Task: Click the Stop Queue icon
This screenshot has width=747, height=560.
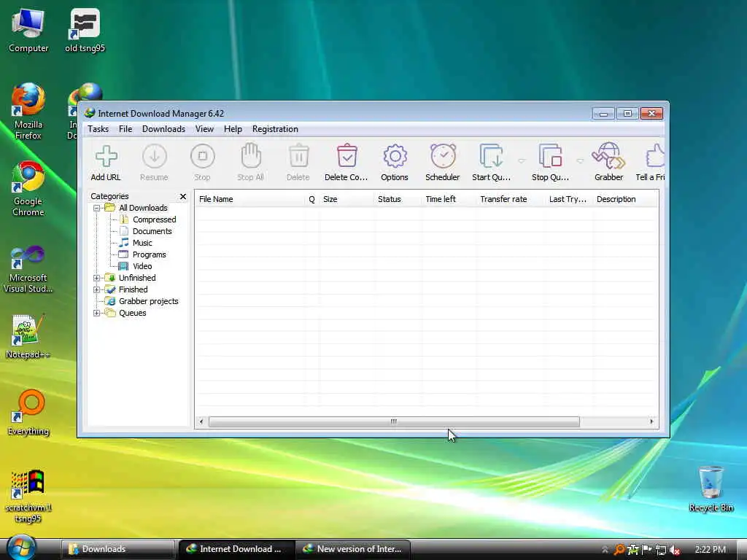Action: click(x=550, y=156)
